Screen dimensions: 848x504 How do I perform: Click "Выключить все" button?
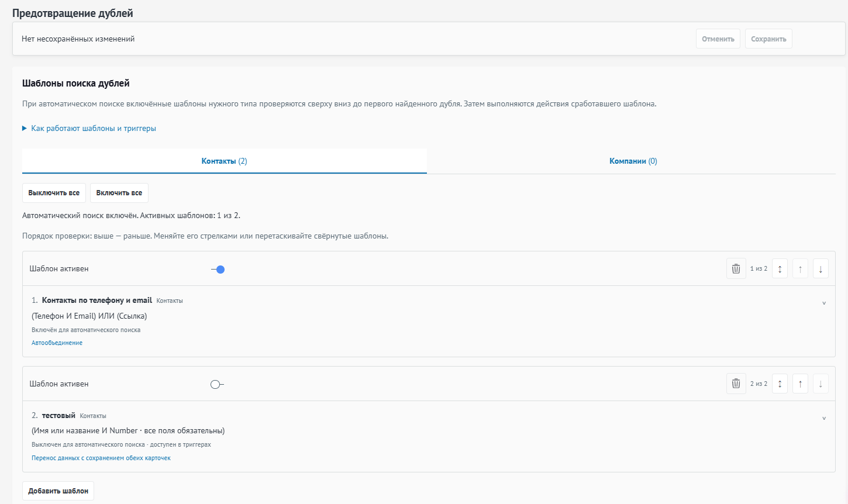(x=54, y=193)
